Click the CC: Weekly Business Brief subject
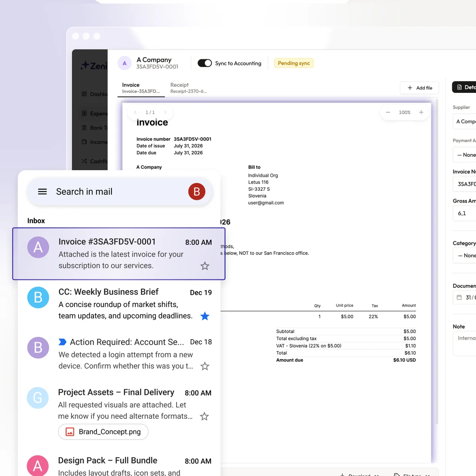The height and width of the screenshot is (476, 476). tap(108, 292)
